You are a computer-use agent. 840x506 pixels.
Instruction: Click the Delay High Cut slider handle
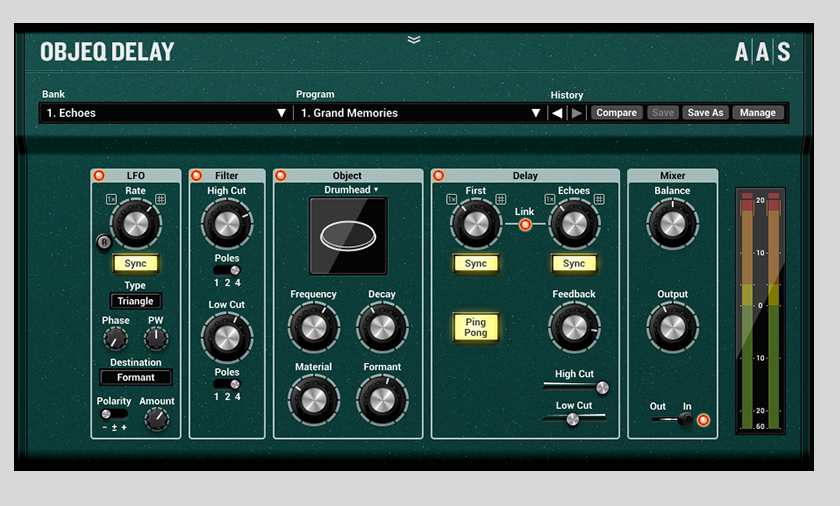pos(602,388)
